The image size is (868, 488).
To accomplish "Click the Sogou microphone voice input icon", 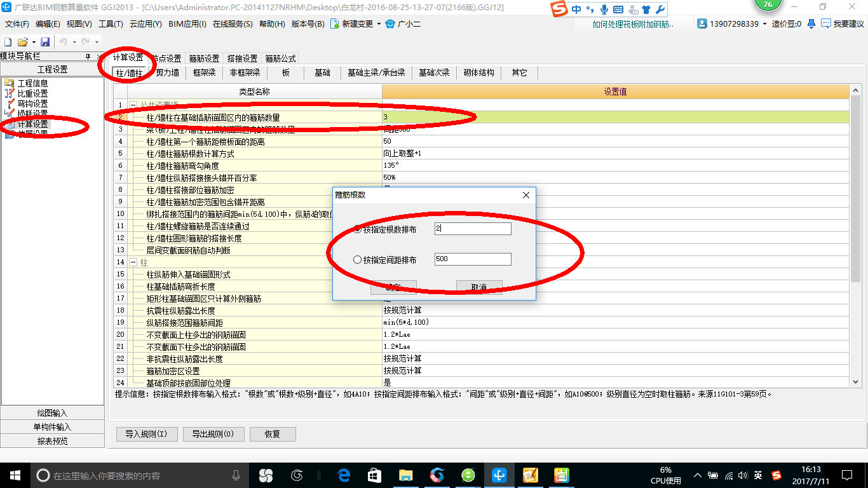I will [x=603, y=10].
